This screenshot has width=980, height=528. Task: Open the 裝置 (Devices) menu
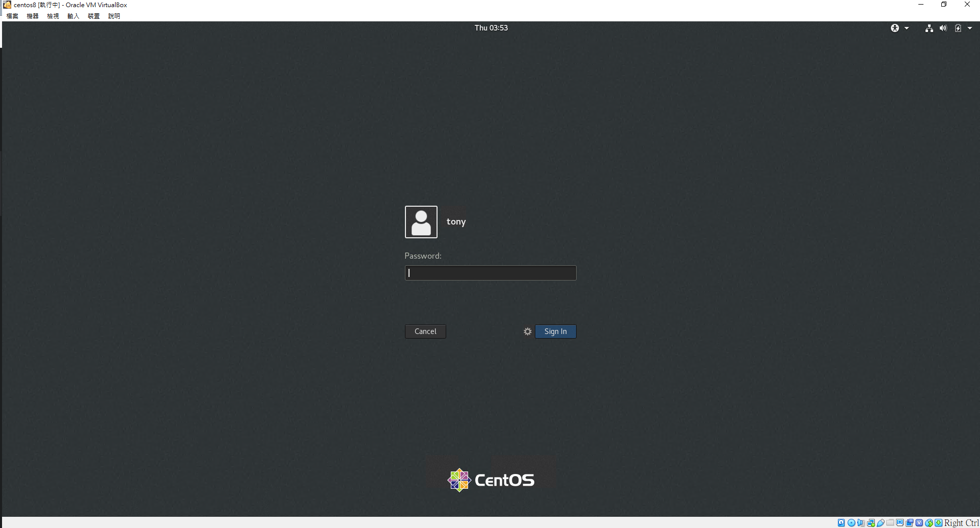pyautogui.click(x=94, y=16)
